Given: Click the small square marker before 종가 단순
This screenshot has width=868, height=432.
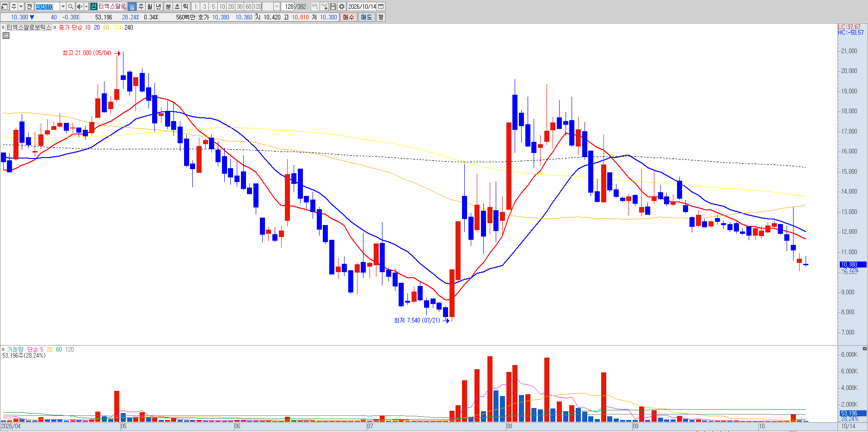Looking at the screenshot, I should click(x=55, y=27).
